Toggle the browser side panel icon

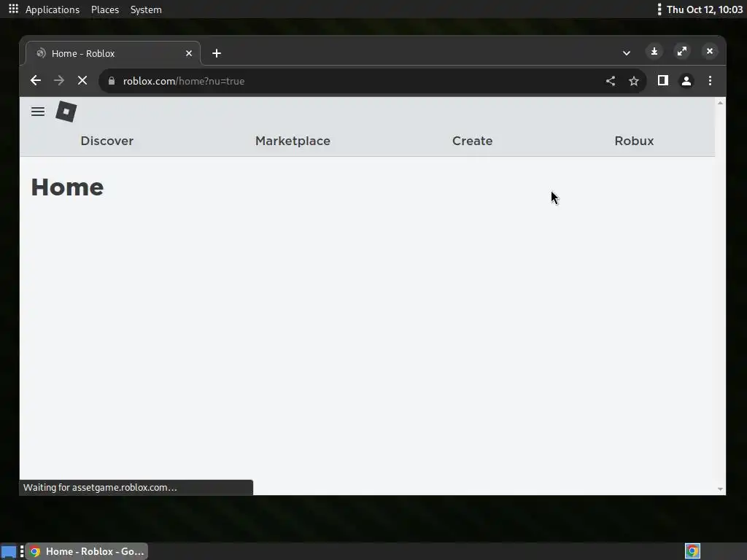click(x=662, y=80)
